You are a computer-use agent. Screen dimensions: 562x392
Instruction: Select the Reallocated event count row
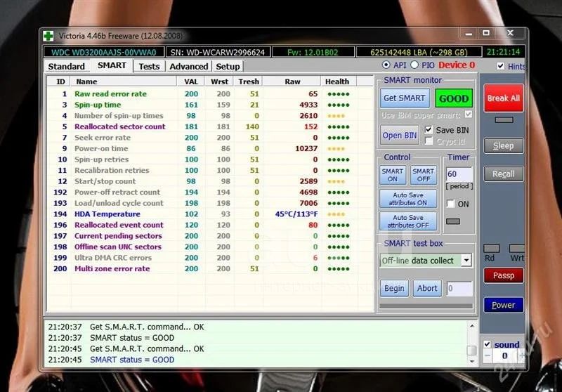[209, 225]
